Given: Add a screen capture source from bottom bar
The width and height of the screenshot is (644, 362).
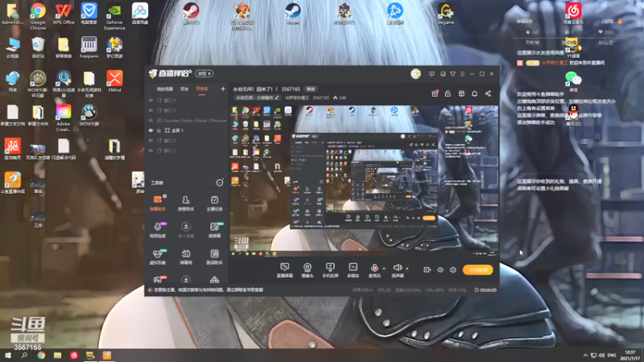Looking at the screenshot, I should tap(284, 270).
